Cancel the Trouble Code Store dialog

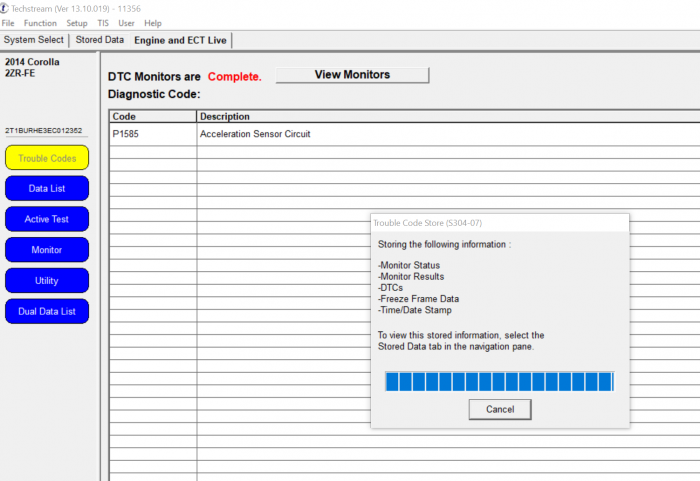tap(499, 409)
